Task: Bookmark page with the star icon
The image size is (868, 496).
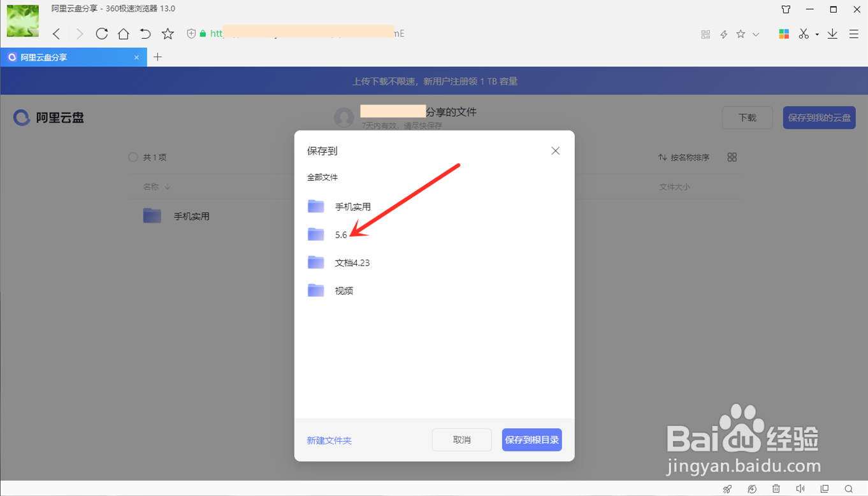Action: coord(168,34)
